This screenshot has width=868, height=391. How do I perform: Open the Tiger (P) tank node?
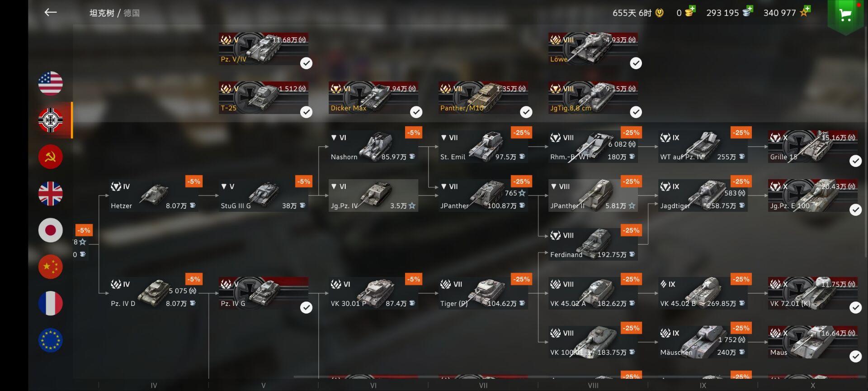(483, 293)
